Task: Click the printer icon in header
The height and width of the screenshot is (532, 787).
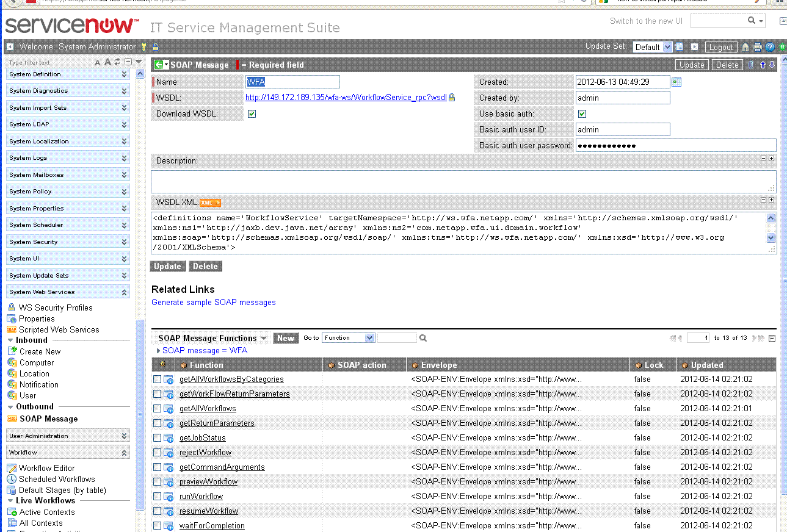Action: pyautogui.click(x=758, y=47)
